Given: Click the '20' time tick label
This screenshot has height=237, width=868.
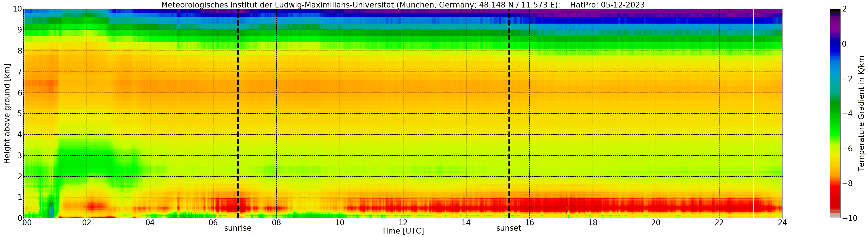Looking at the screenshot, I should [656, 223].
